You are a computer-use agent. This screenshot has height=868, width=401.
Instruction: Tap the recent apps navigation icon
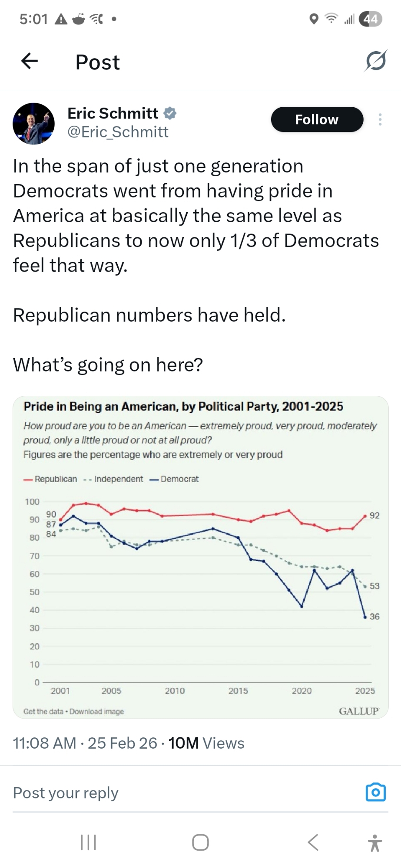89,842
